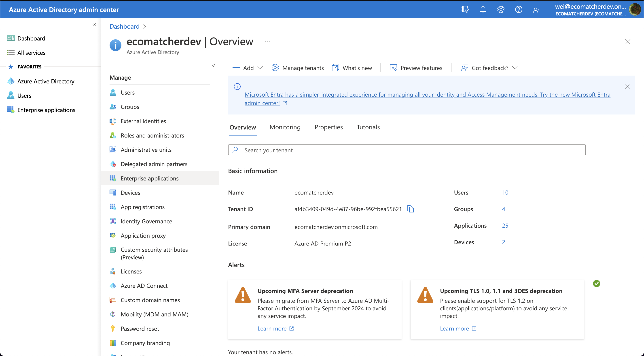Open the notifications bell
The height and width of the screenshot is (356, 644).
(483, 9)
